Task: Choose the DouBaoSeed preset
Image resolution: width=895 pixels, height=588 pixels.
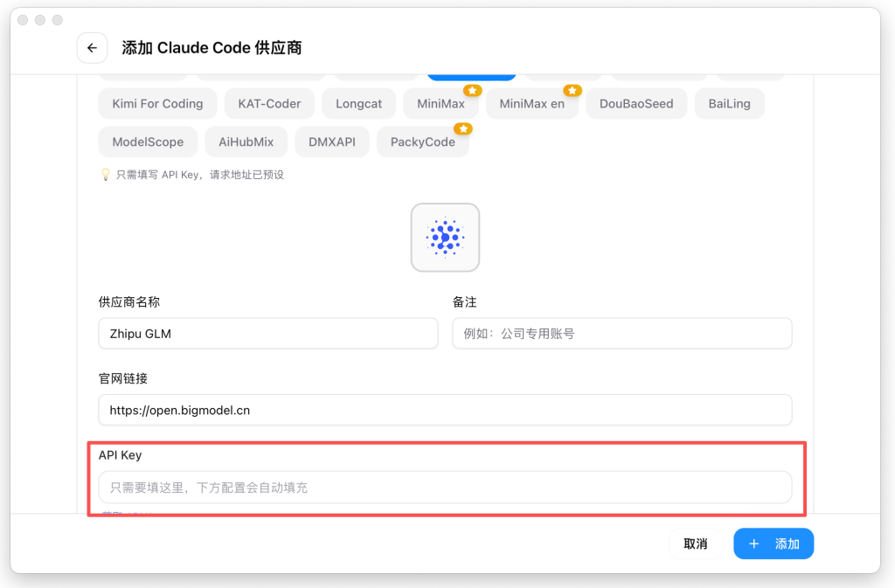Action: click(x=636, y=103)
